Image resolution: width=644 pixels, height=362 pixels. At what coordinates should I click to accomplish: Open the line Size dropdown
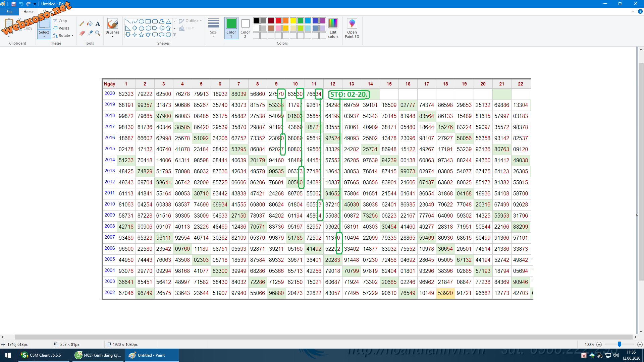tap(213, 28)
